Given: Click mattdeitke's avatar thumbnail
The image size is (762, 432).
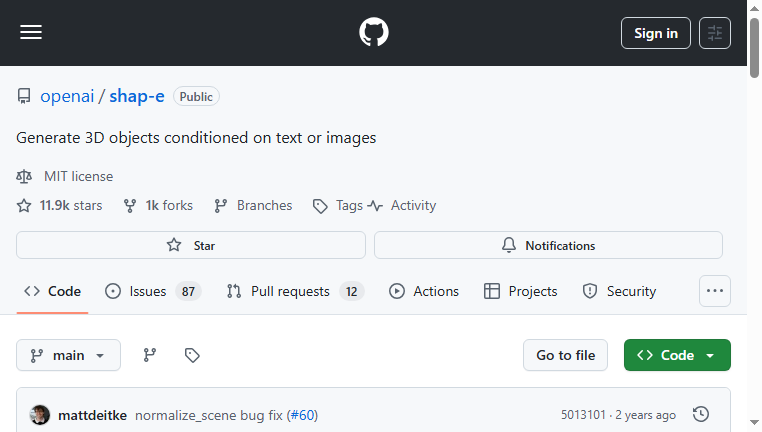Looking at the screenshot, I should click(40, 415).
